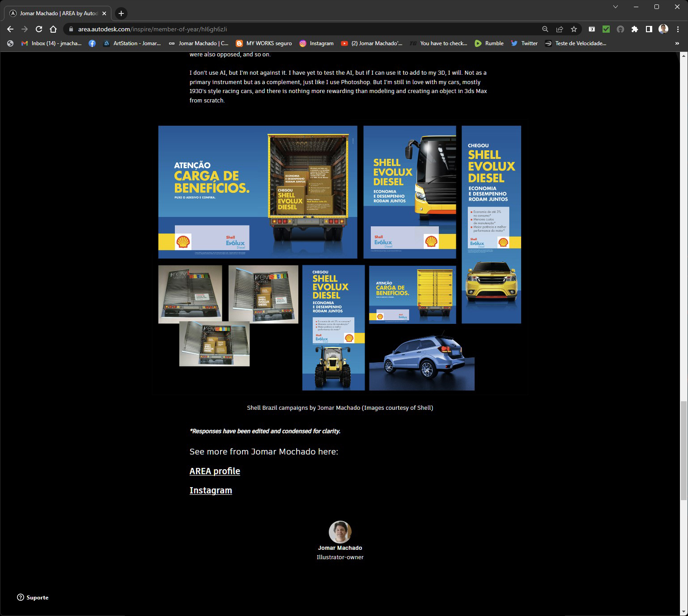Click the tractor Shell Evolux poster
This screenshot has width=688, height=616.
(x=334, y=328)
